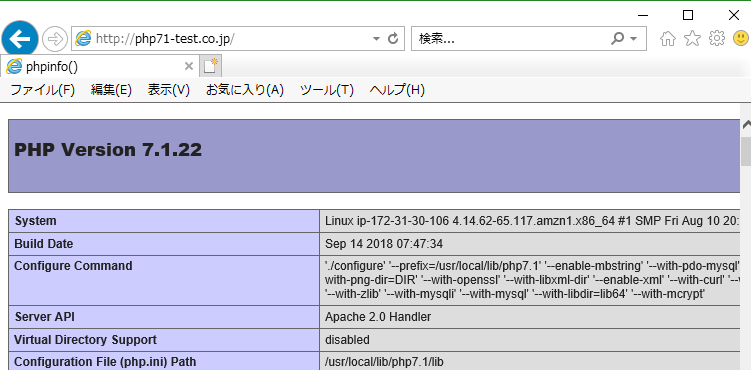Select the phpinfo() tab
This screenshot has height=370, width=751.
[99, 67]
